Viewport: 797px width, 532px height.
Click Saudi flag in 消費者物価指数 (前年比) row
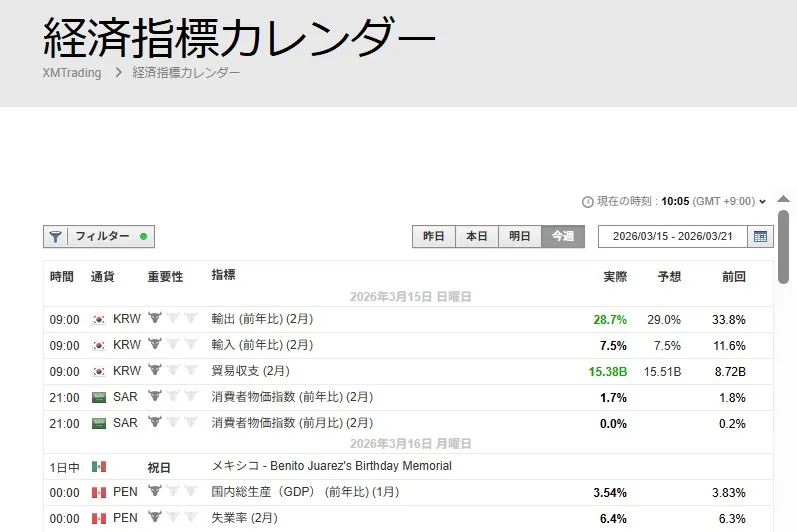point(99,397)
